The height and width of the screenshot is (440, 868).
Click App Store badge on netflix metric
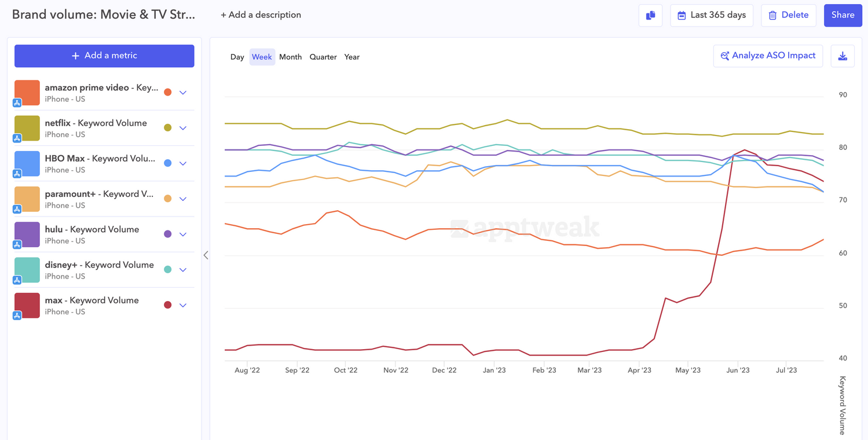click(17, 138)
